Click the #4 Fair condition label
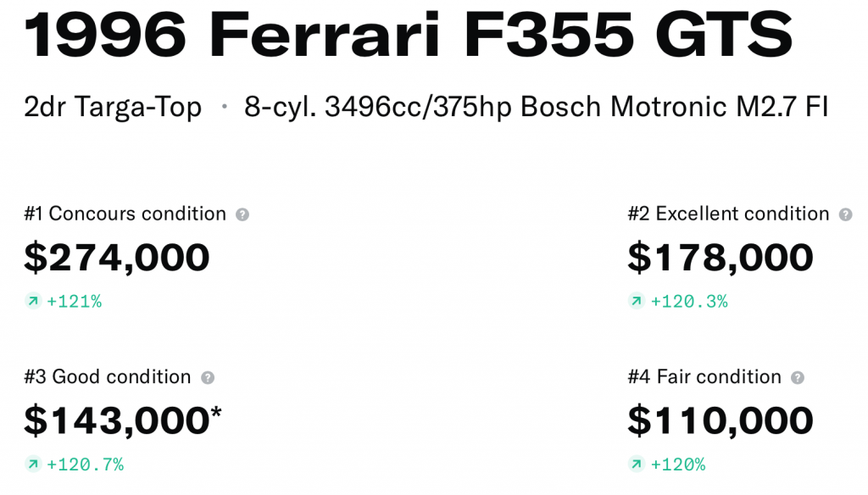The height and width of the screenshot is (495, 868). click(704, 376)
